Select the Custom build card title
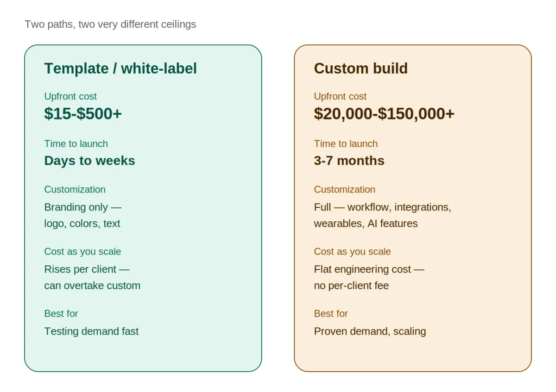The height and width of the screenshot is (392, 556). click(x=361, y=68)
